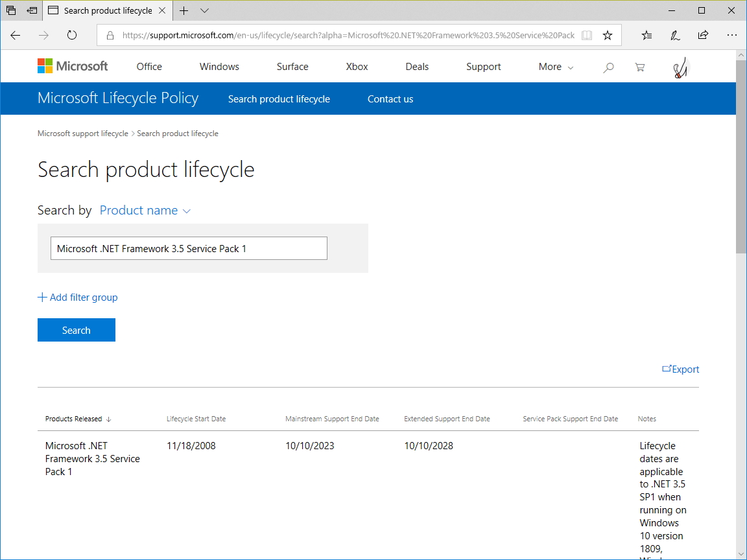Click the sign-in account icon
This screenshot has height=560, width=747.
coord(678,67)
